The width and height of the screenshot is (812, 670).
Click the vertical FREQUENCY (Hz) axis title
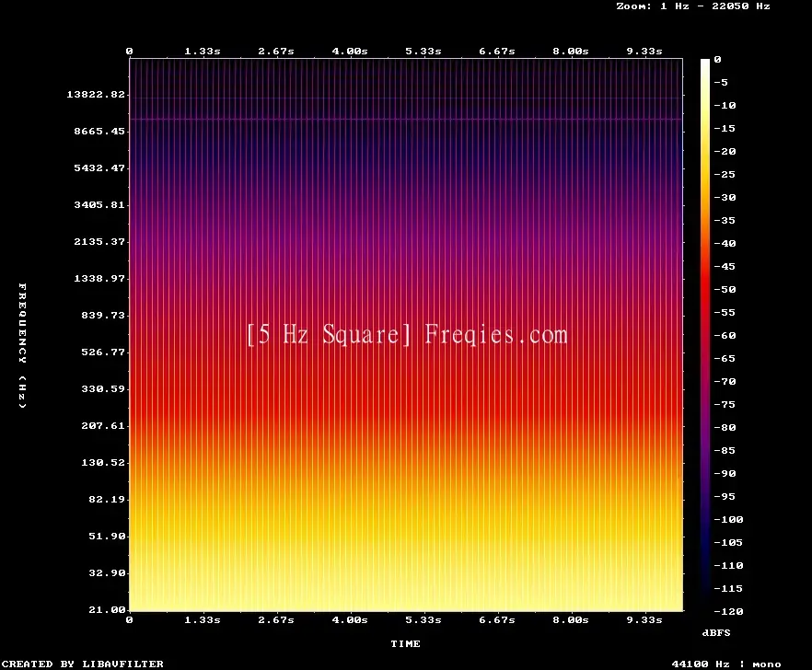pos(22,345)
